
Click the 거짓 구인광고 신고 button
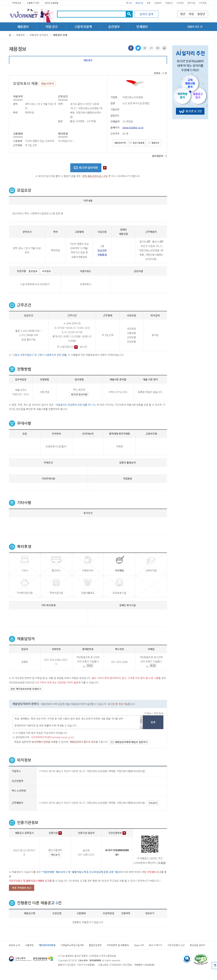(21, 888)
